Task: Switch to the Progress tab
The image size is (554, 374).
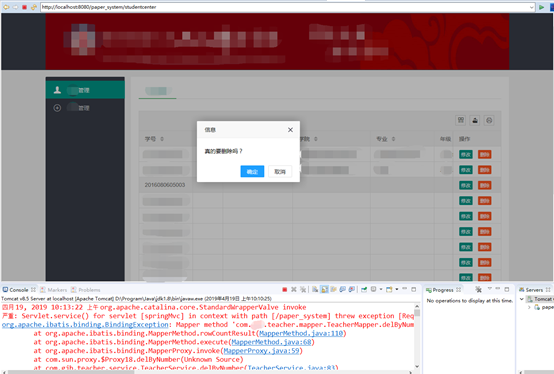Action: (443, 290)
